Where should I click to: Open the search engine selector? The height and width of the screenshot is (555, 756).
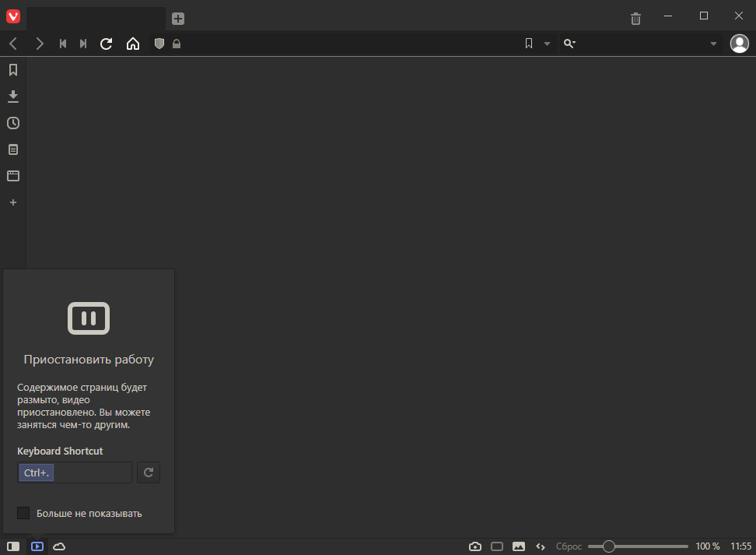click(x=569, y=44)
